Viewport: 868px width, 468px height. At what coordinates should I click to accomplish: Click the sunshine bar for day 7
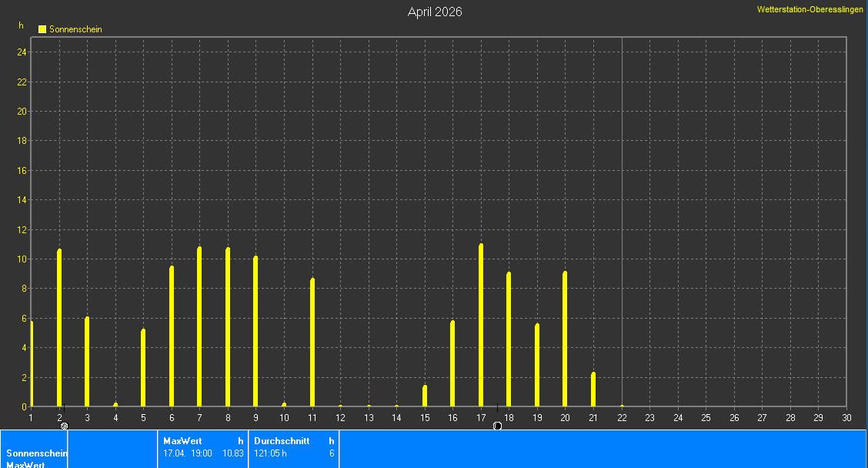(199, 327)
